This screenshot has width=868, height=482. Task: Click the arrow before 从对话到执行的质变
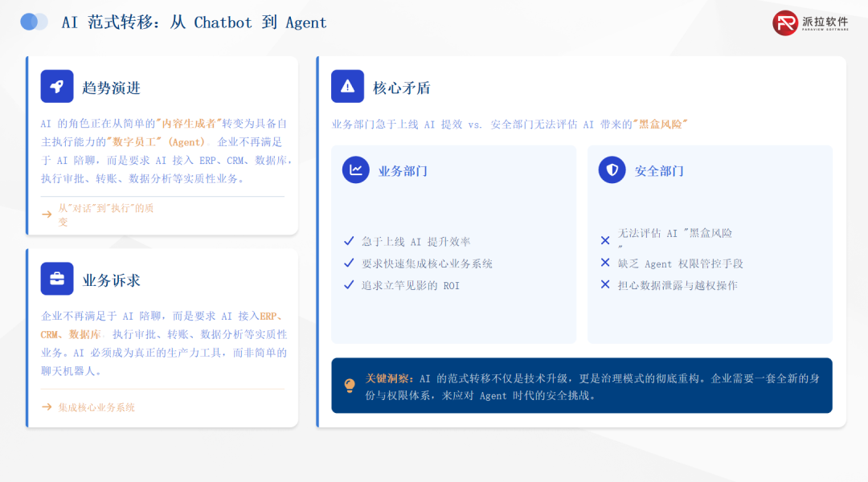click(x=47, y=214)
